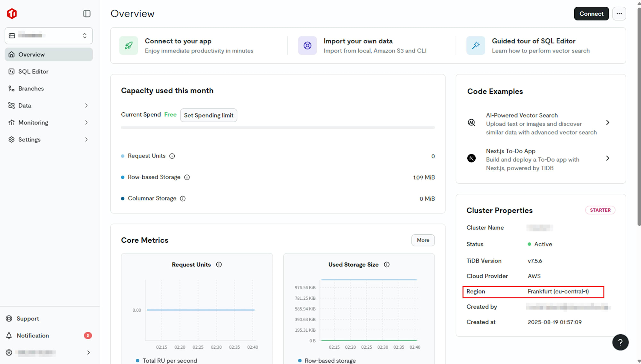
Task: Open SQL Editor from sidebar
Action: [49, 71]
